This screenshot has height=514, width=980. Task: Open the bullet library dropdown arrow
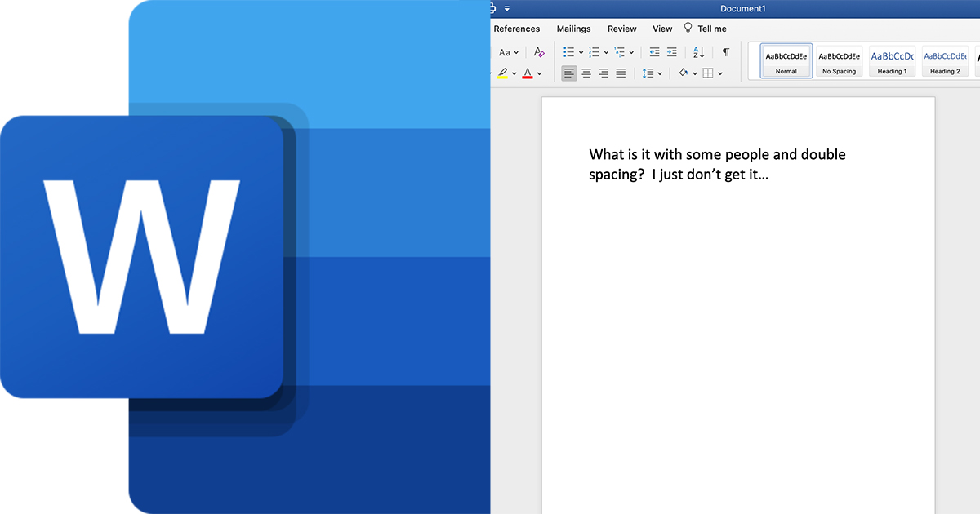581,53
